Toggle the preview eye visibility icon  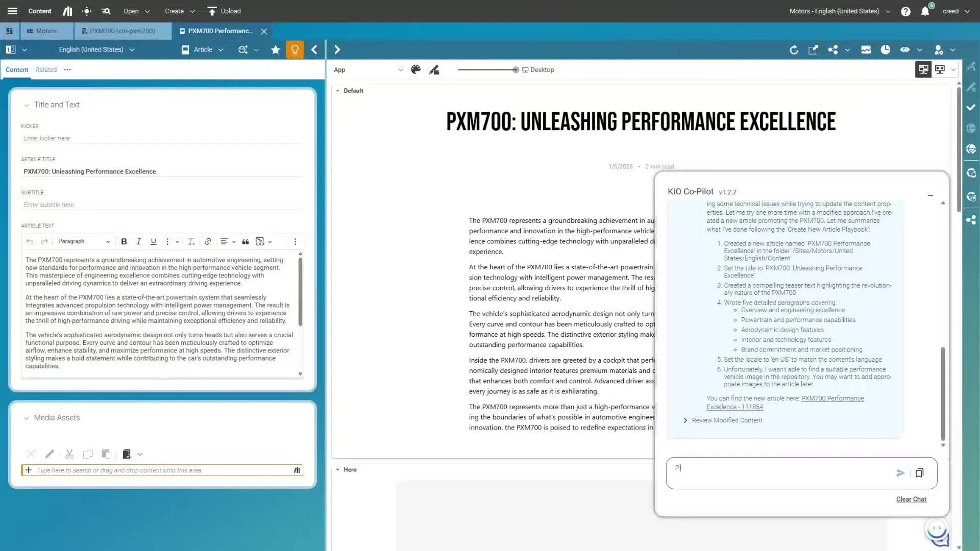click(905, 49)
